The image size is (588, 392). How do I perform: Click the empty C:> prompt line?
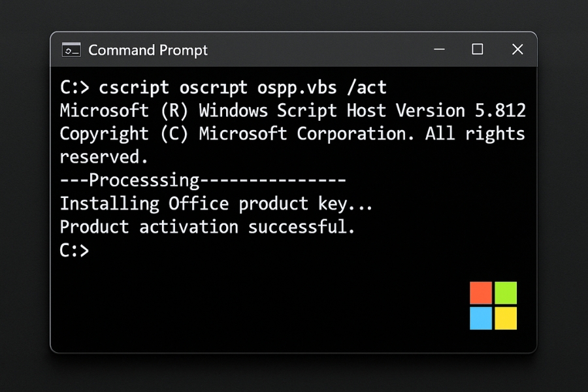tap(74, 250)
